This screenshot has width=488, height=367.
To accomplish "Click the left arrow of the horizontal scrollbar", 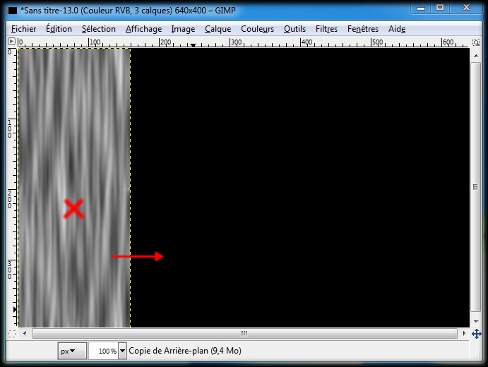I will pyautogui.click(x=24, y=333).
